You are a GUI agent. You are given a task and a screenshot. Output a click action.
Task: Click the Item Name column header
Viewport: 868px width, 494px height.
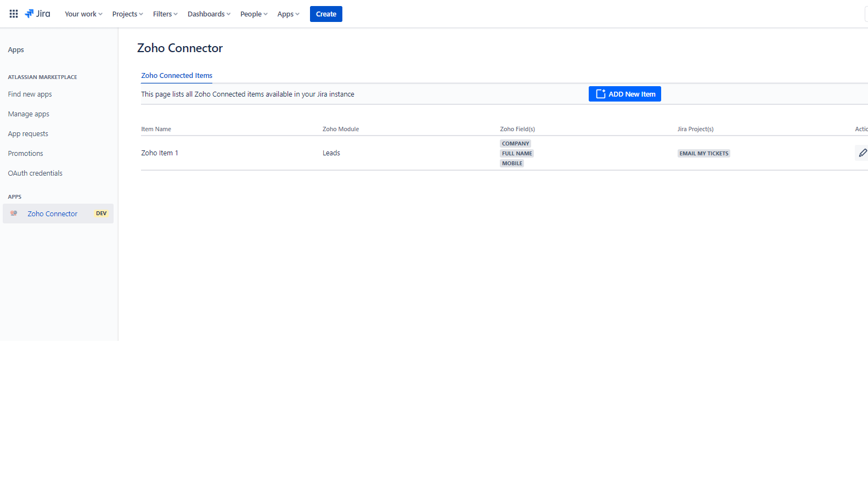[156, 129]
